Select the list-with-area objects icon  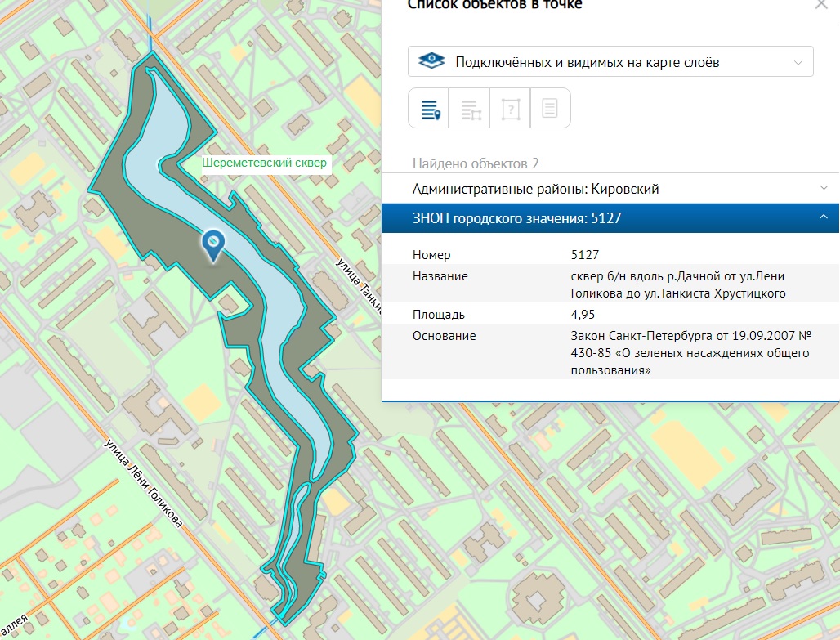coord(471,109)
